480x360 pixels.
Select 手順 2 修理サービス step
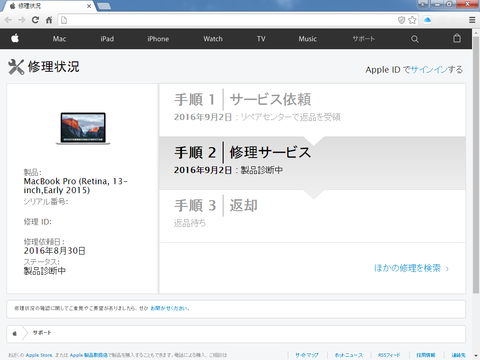coord(312,163)
